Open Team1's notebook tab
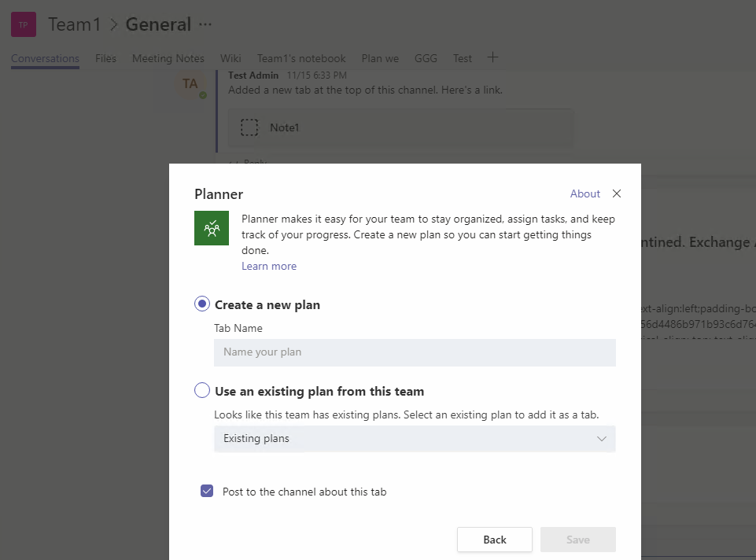756x560 pixels. pos(301,58)
